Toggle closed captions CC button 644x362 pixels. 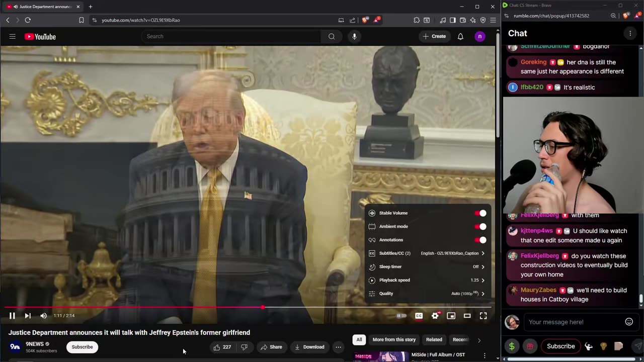[x=419, y=316]
